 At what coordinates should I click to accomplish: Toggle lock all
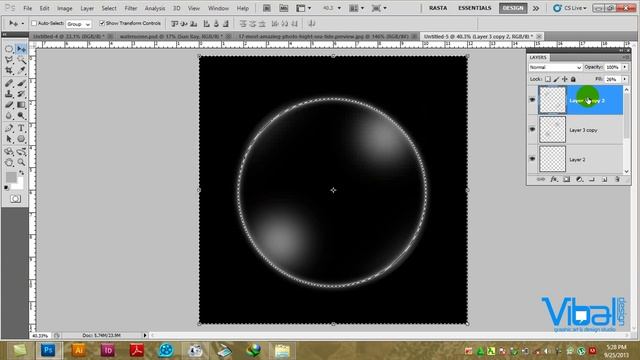pyautogui.click(x=573, y=79)
